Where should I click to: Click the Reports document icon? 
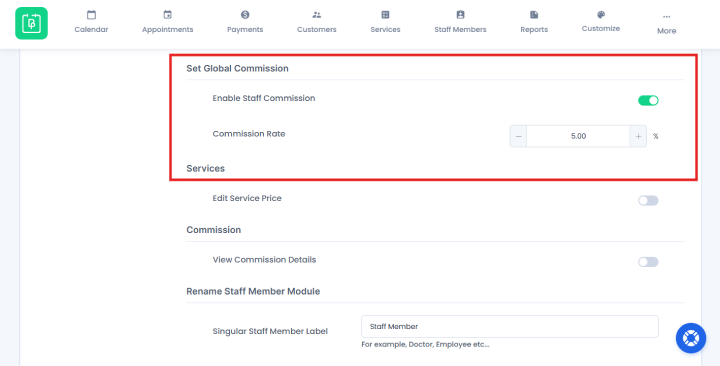pos(534,15)
